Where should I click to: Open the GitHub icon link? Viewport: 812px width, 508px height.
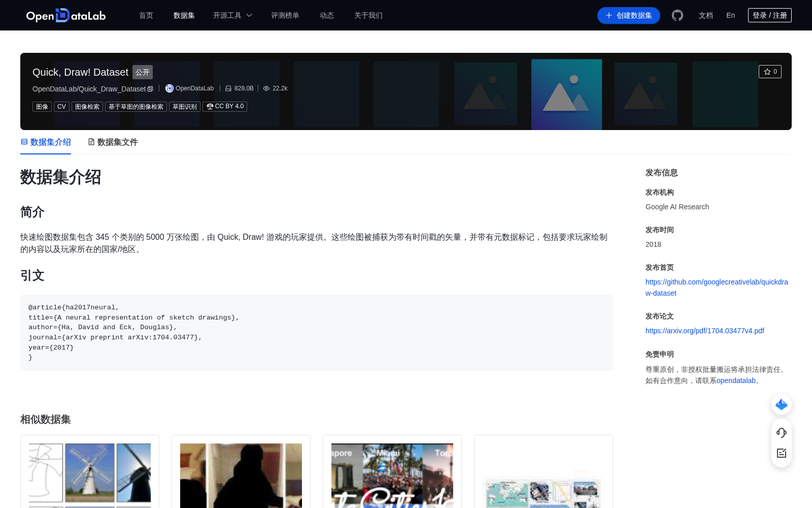[678, 15]
